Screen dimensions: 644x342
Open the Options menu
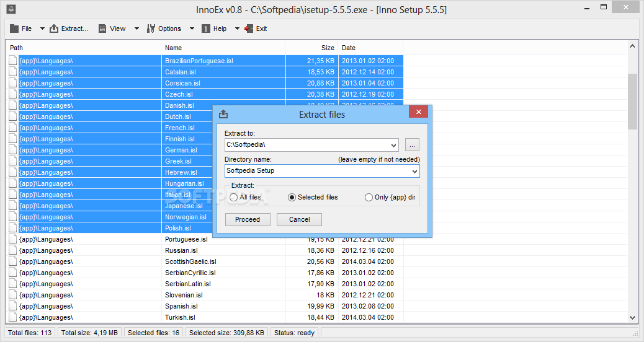(164, 28)
